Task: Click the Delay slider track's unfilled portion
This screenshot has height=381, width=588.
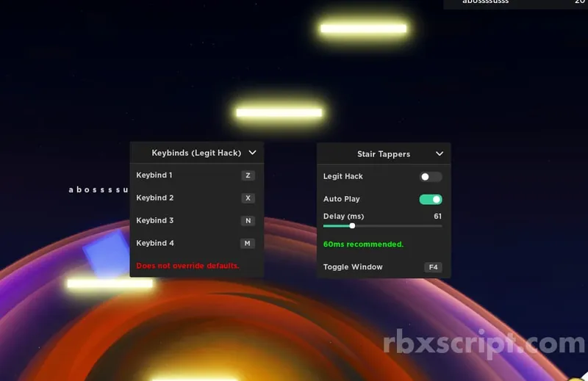Action: (398, 226)
